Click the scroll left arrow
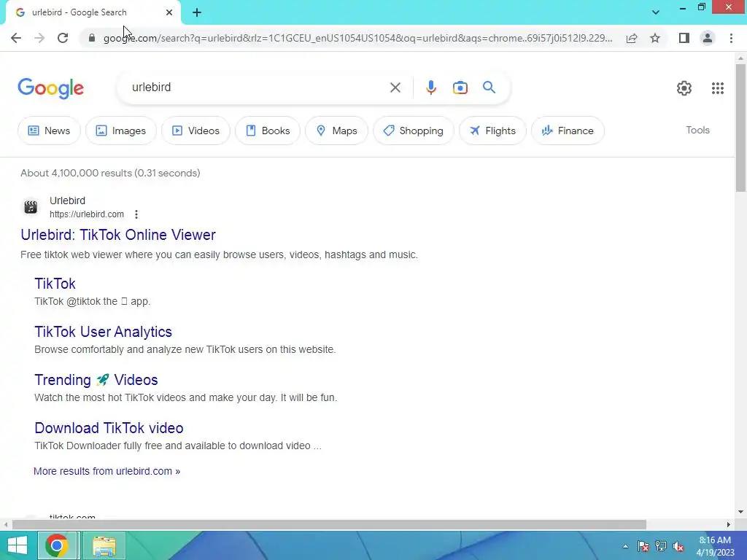Screen dimensions: 747x560 point(5,524)
